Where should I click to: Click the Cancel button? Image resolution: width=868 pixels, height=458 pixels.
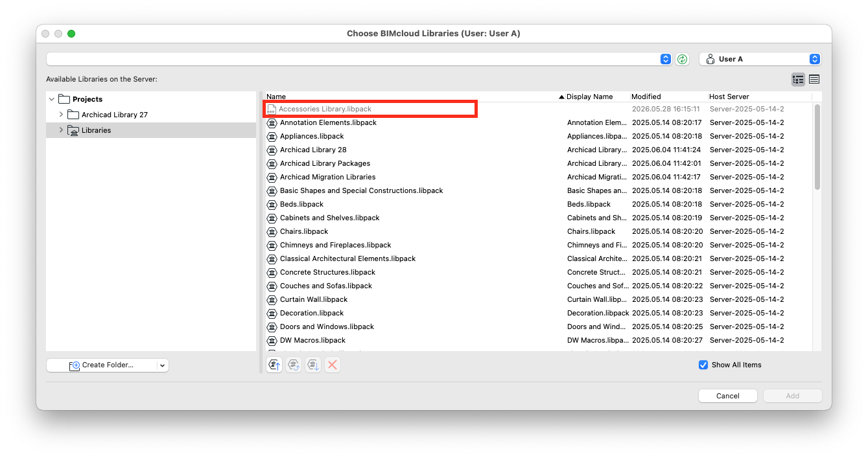point(727,396)
